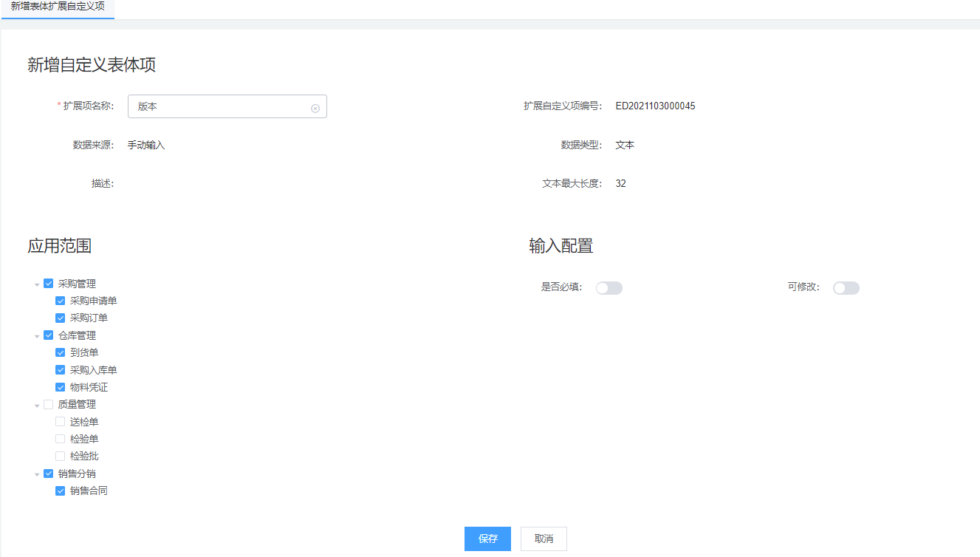980x557 pixels.
Task: Check the 质量管理 checkbox
Action: [49, 405]
